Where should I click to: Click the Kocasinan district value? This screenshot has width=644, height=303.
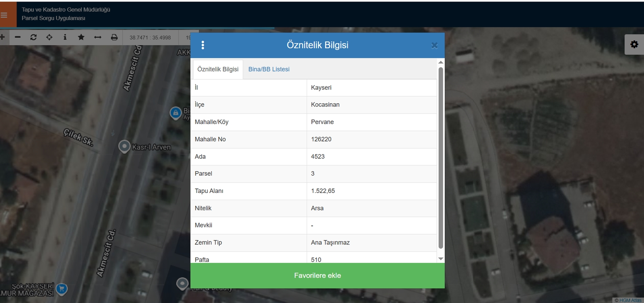[x=325, y=104]
